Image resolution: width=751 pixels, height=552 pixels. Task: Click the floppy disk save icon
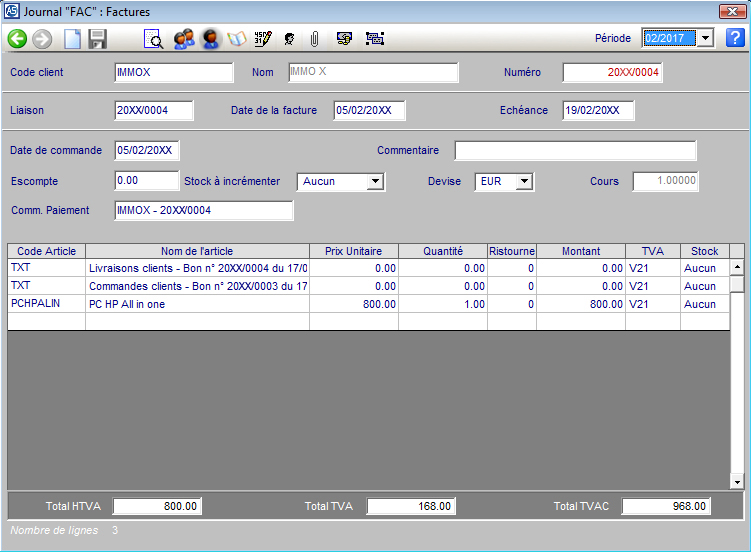[x=97, y=39]
